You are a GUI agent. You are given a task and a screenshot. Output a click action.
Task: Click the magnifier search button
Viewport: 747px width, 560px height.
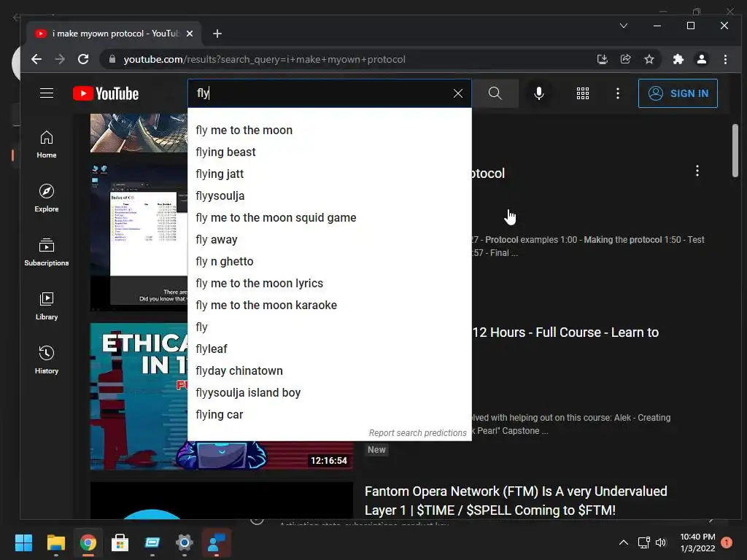point(495,93)
